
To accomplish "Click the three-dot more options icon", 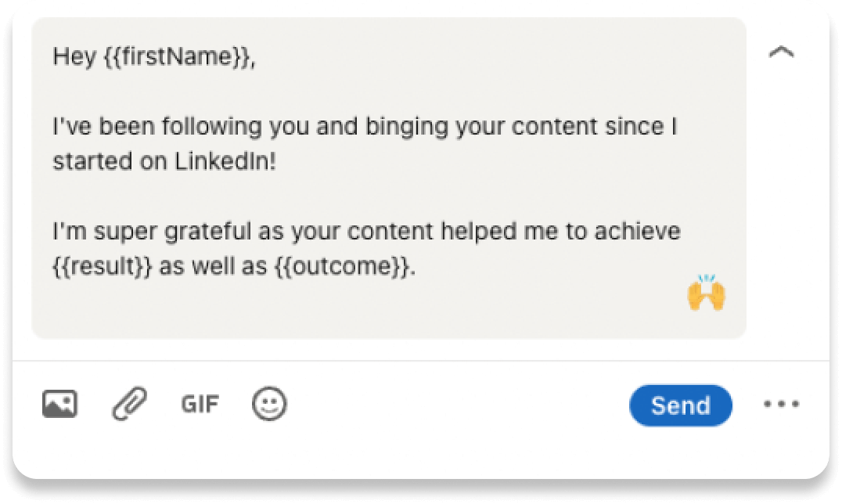I will pos(781,405).
